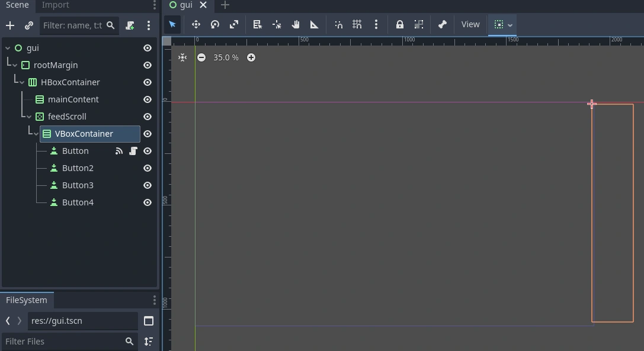Reset zoom via 35.0 % button
This screenshot has height=351, width=644.
tap(226, 57)
